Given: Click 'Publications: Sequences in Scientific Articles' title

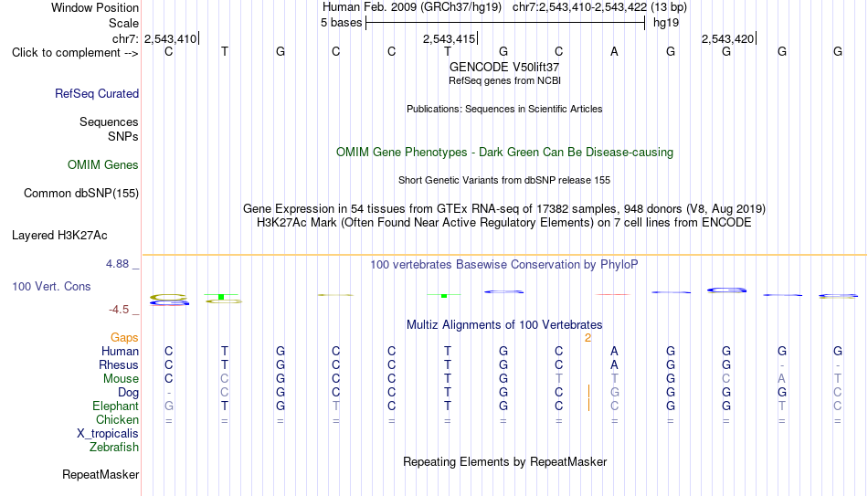Looking at the screenshot, I should (x=504, y=109).
